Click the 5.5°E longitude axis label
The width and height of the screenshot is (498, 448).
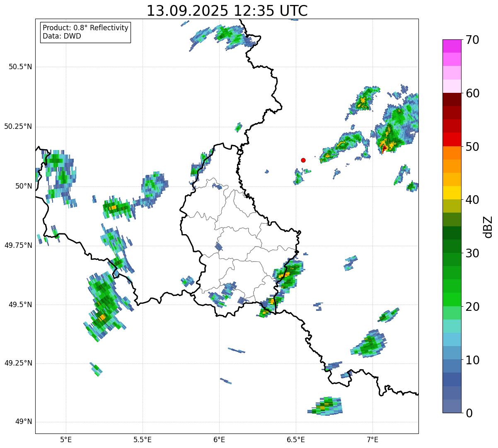pyautogui.click(x=143, y=439)
